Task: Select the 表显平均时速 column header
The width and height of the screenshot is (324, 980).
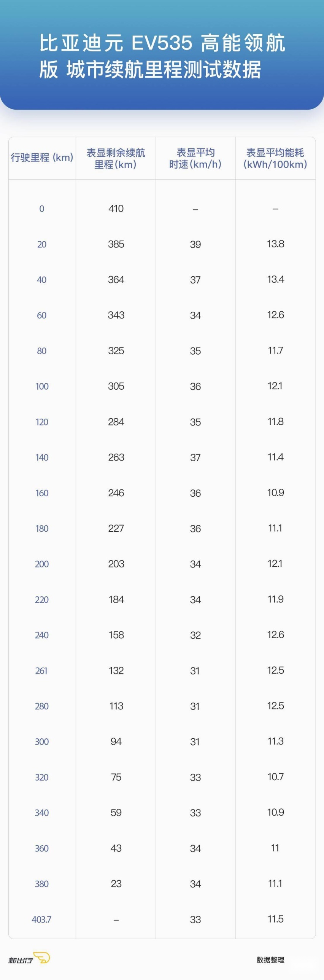Action: click(x=195, y=158)
